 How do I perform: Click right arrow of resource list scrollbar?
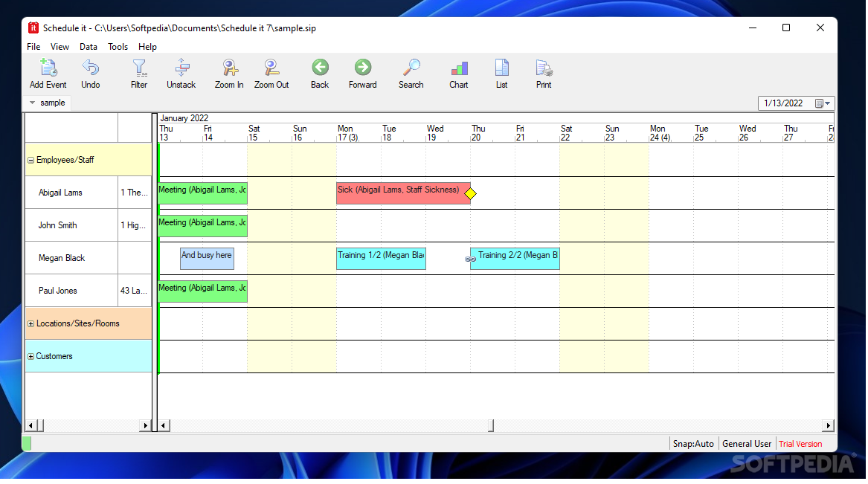pos(146,425)
